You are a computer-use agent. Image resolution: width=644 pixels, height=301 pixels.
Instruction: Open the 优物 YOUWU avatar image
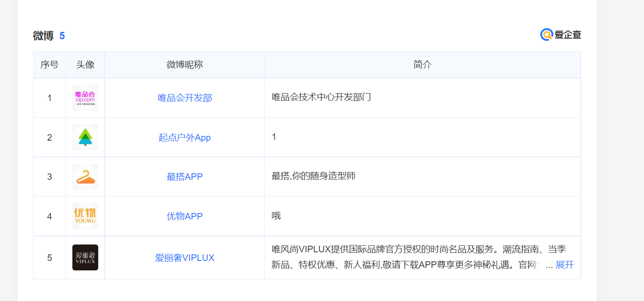[85, 216]
